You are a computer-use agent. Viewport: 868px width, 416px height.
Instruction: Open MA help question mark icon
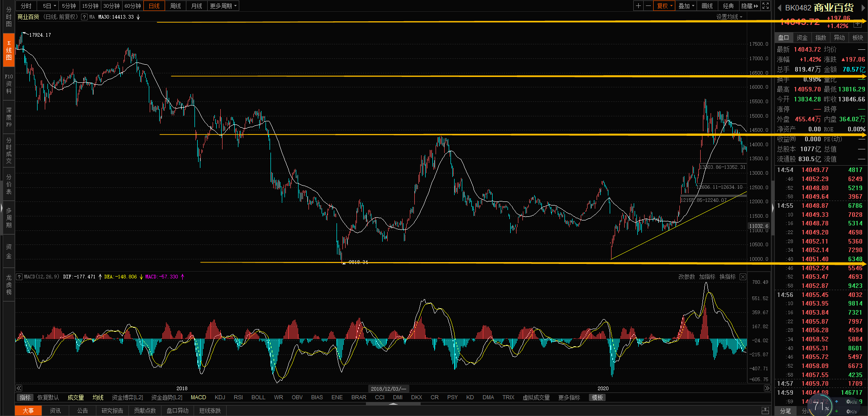(84, 17)
